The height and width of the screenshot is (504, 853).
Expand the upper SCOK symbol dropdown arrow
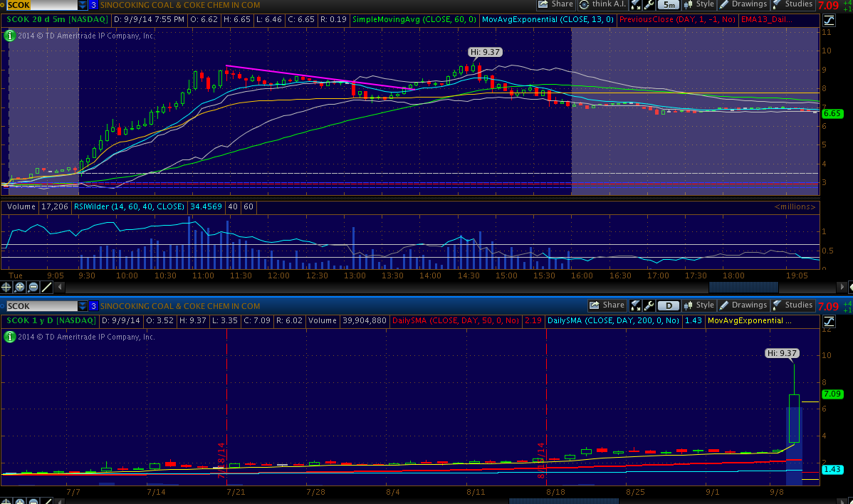83,5
